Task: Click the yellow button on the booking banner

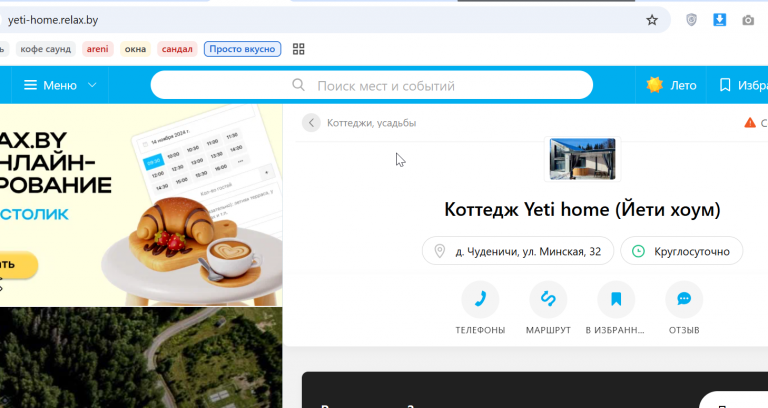Action: 17,265
